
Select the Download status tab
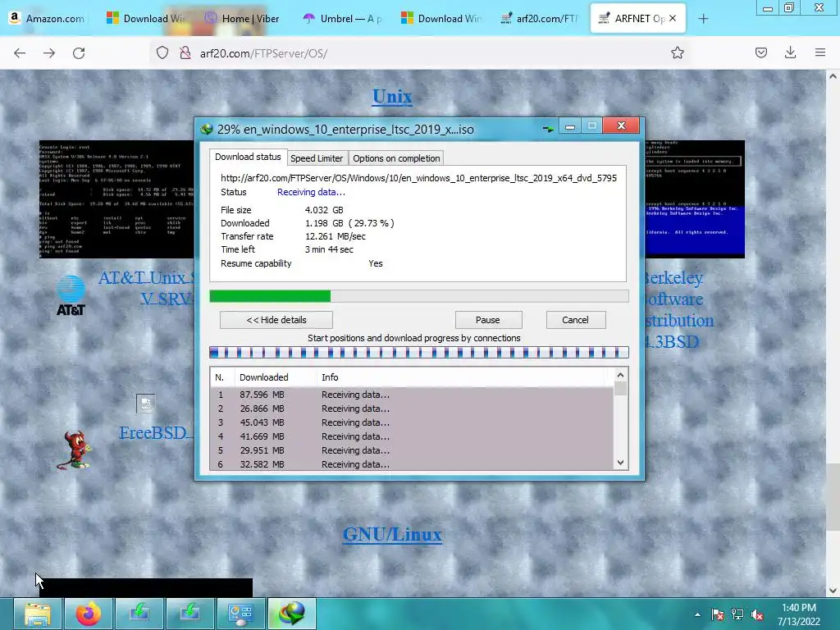[x=248, y=157]
